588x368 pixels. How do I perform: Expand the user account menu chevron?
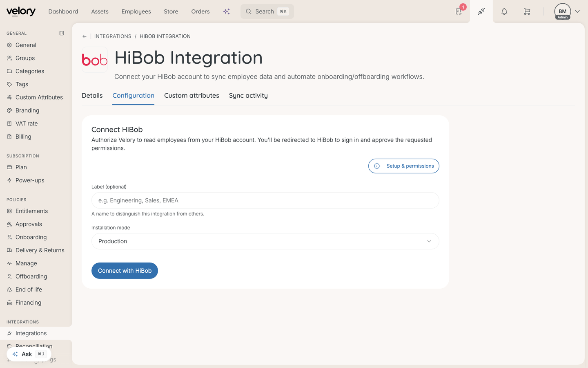pyautogui.click(x=577, y=11)
